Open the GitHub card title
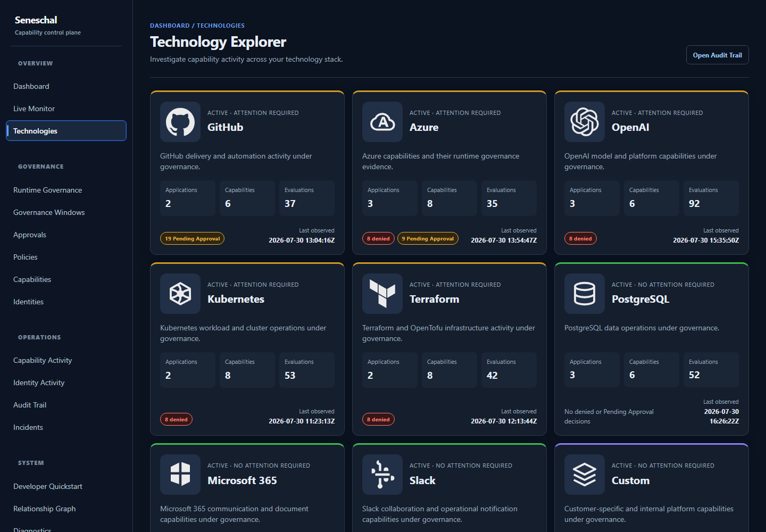766x532 pixels. (225, 127)
